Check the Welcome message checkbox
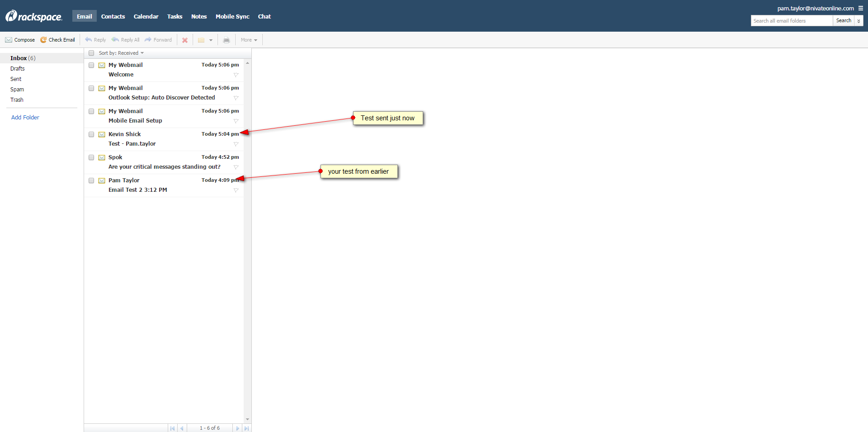 tap(91, 65)
